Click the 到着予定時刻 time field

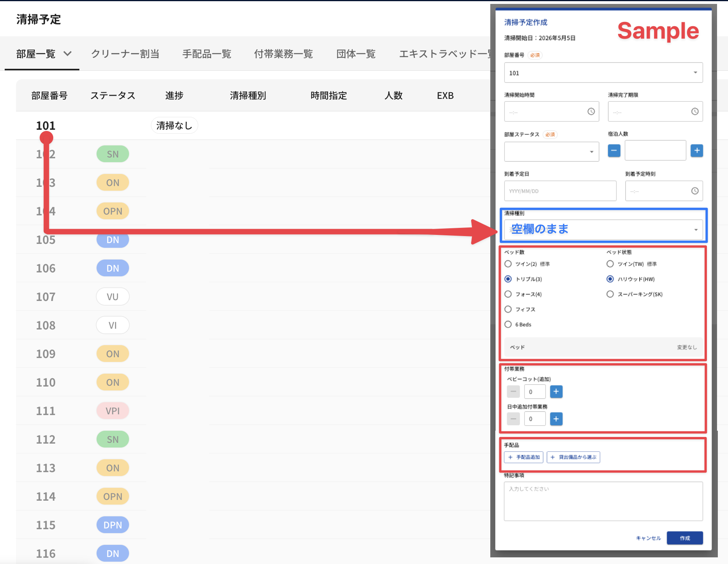click(x=664, y=191)
